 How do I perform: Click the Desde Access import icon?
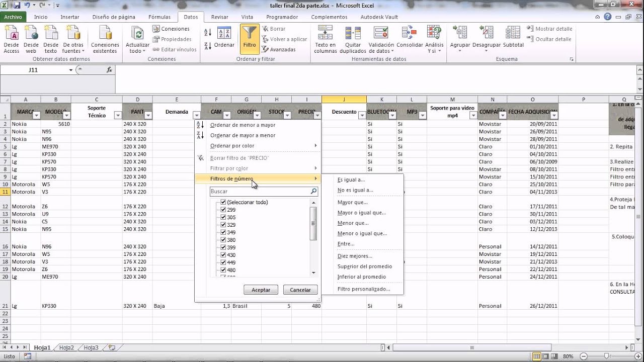pos(11,33)
